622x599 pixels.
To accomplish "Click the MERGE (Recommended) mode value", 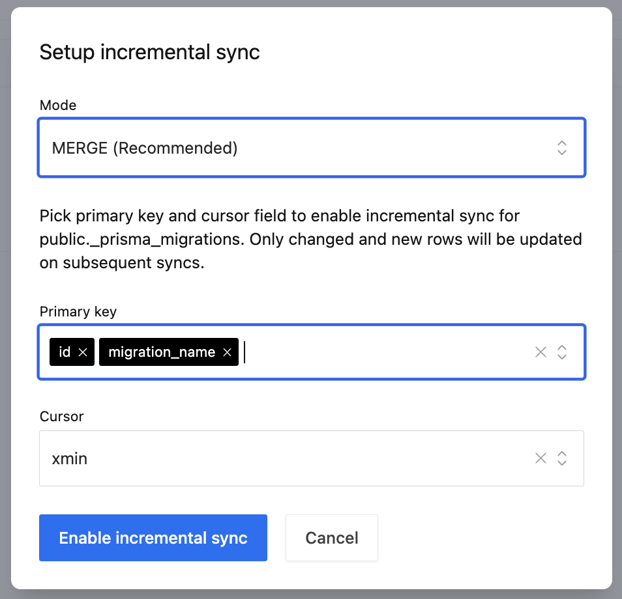I will (x=145, y=148).
